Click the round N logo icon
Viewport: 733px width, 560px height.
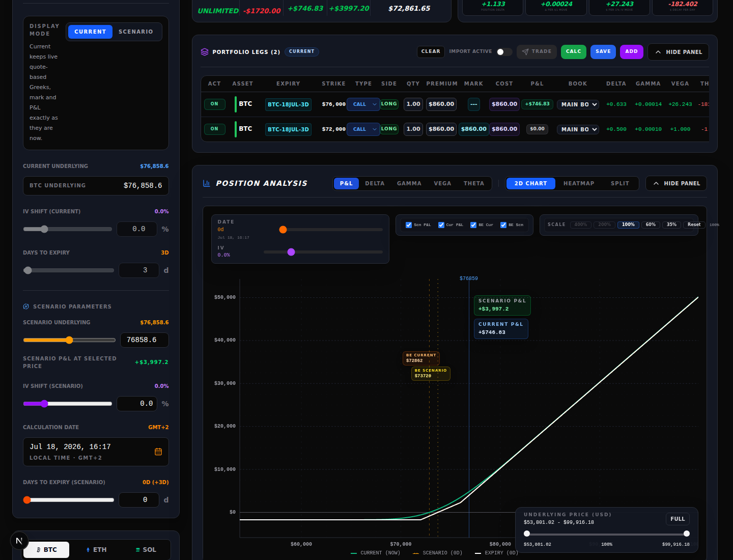(19, 541)
